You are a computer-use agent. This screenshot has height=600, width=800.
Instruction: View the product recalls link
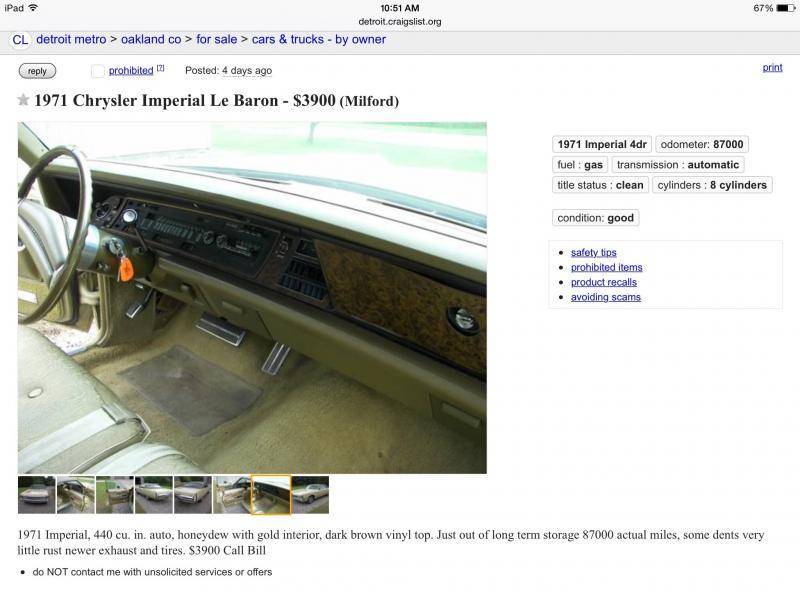pos(604,282)
